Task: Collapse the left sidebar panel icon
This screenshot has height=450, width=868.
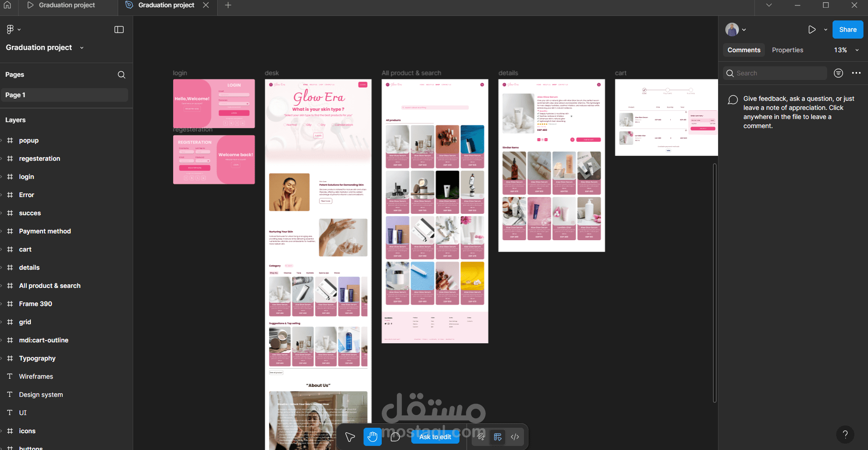Action: [119, 30]
